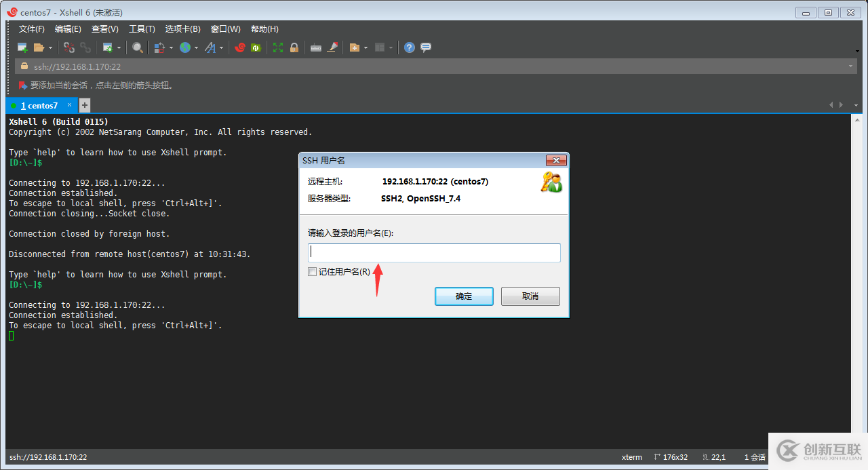Click the padlock Lock screen icon
The image size is (868, 470).
point(294,47)
